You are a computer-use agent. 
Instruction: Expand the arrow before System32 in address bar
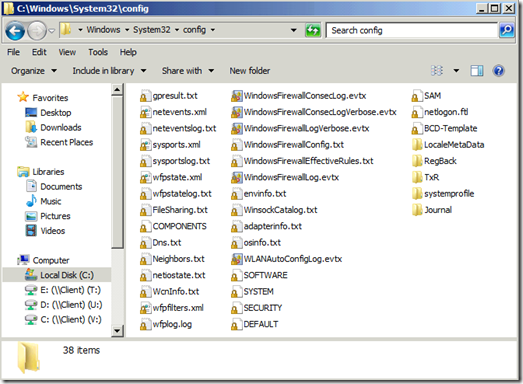(x=127, y=30)
